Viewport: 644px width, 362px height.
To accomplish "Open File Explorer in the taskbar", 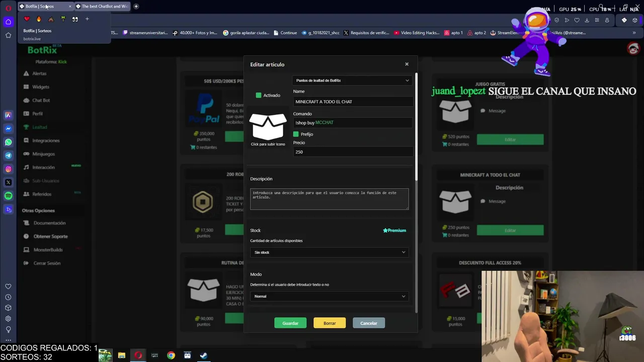I will click(x=122, y=355).
